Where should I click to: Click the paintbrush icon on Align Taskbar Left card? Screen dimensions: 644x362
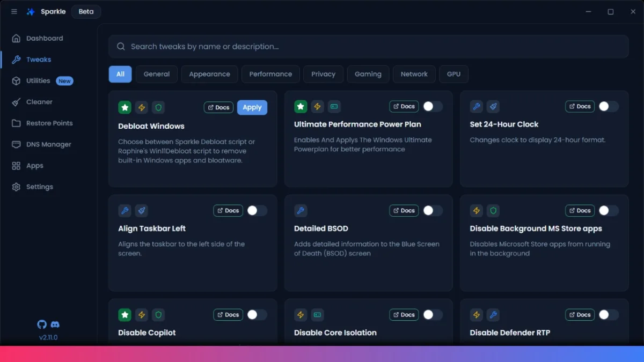point(142,210)
